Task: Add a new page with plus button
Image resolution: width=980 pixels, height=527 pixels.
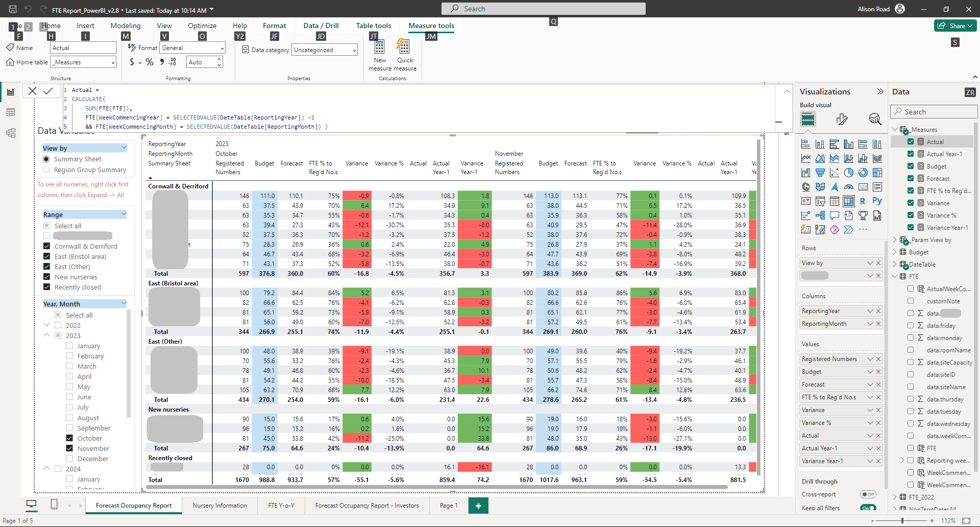Action: (478, 506)
